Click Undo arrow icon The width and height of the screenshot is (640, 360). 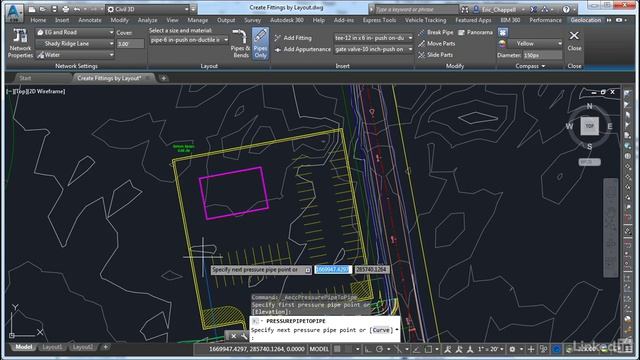coord(77,9)
